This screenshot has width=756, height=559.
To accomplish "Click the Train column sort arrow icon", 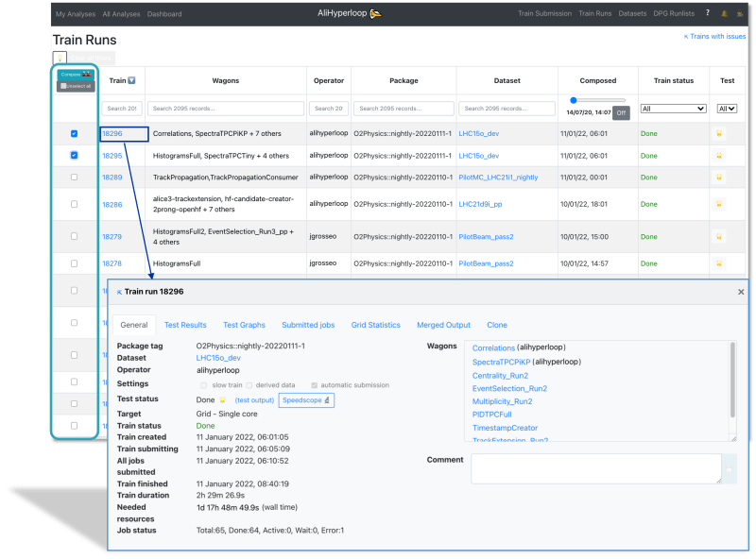I will [131, 80].
